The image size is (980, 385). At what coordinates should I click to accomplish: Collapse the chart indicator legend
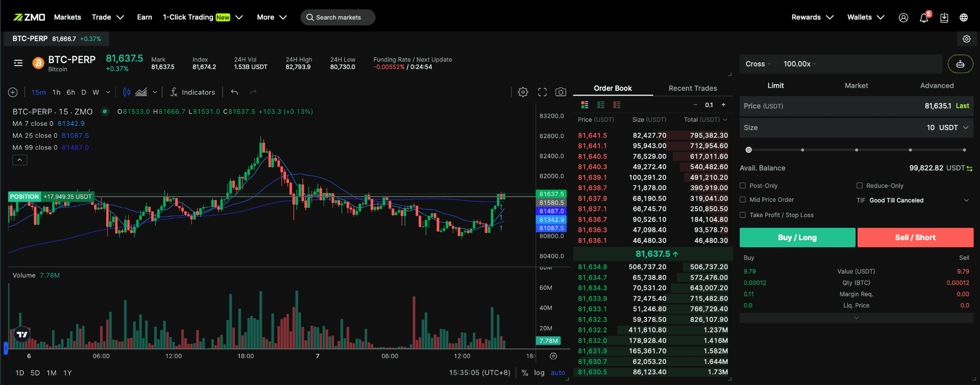(20, 160)
